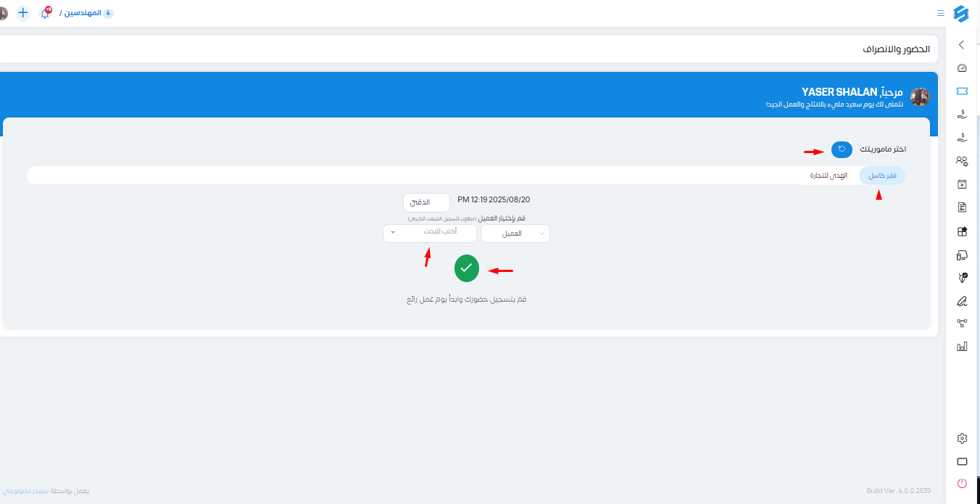Open the أكتب للبحث client search combo box
980x504 pixels.
[x=430, y=233]
